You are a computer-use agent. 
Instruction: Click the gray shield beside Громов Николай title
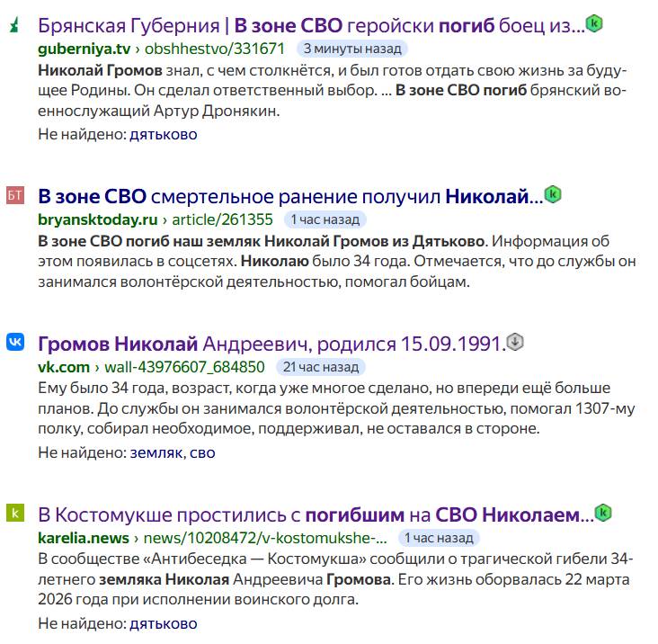515,341
